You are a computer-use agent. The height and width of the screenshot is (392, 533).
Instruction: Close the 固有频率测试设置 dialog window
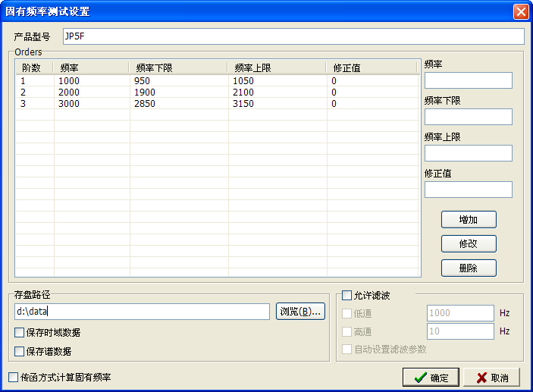pos(521,11)
